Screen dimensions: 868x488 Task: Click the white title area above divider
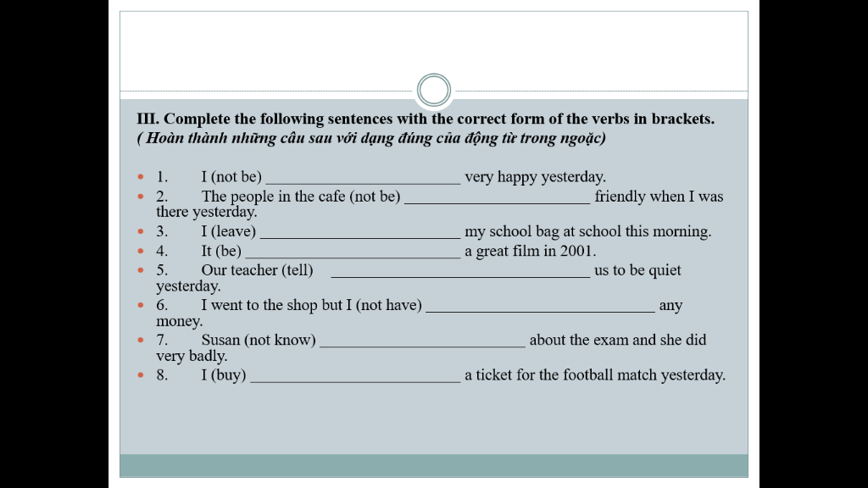434,47
